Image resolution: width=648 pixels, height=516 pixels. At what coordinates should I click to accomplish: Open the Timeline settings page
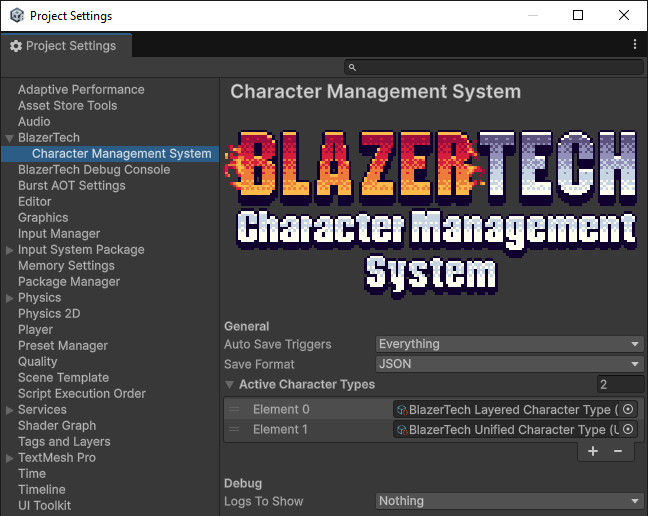[41, 490]
